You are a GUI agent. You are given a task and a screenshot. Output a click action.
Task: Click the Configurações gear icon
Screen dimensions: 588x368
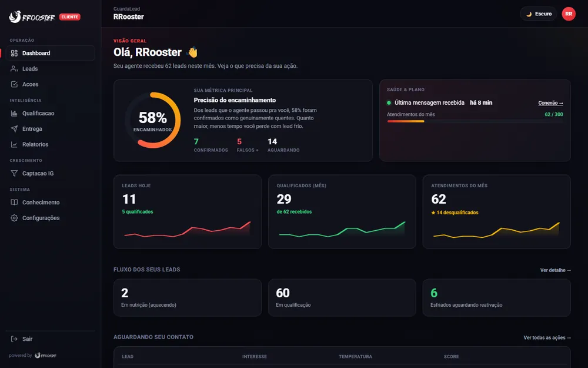(x=14, y=218)
